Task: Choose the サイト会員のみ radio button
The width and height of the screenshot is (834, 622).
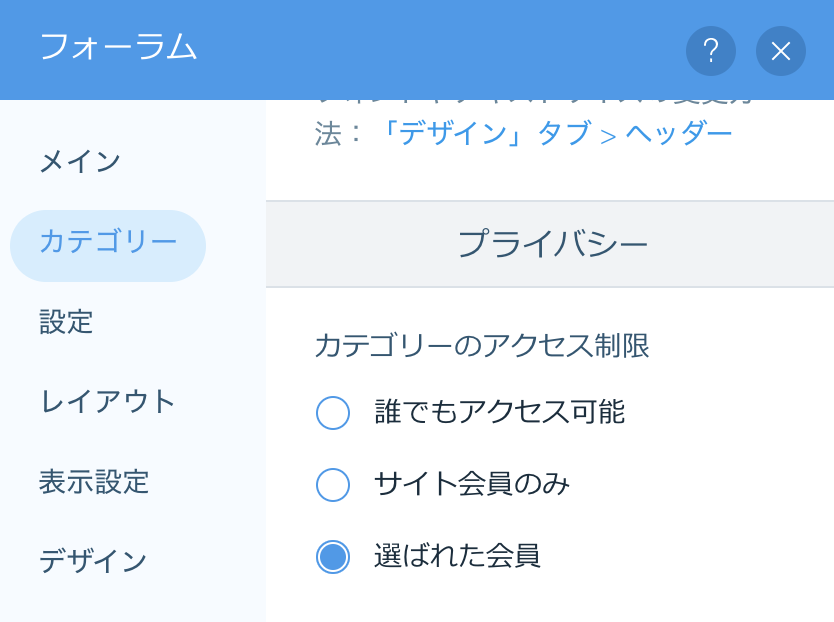Action: [x=333, y=485]
